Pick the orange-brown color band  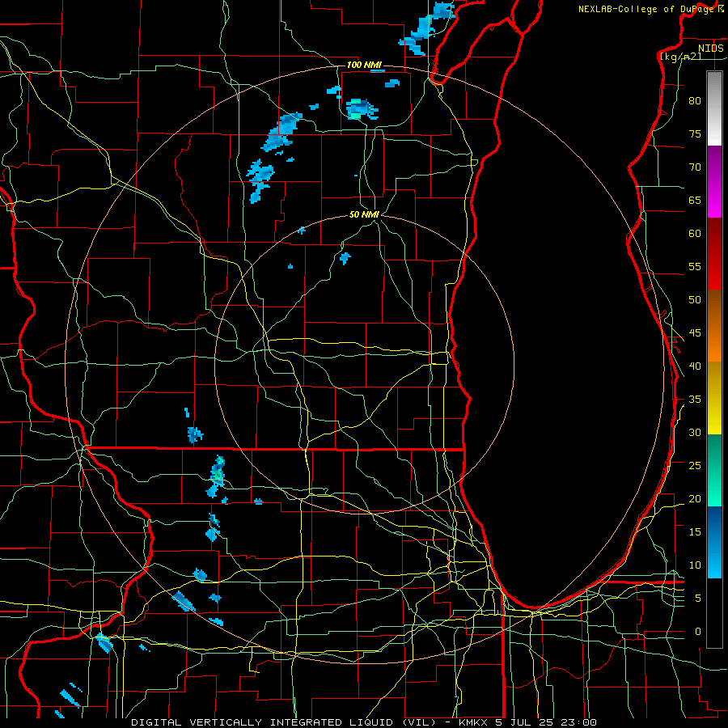click(x=714, y=325)
